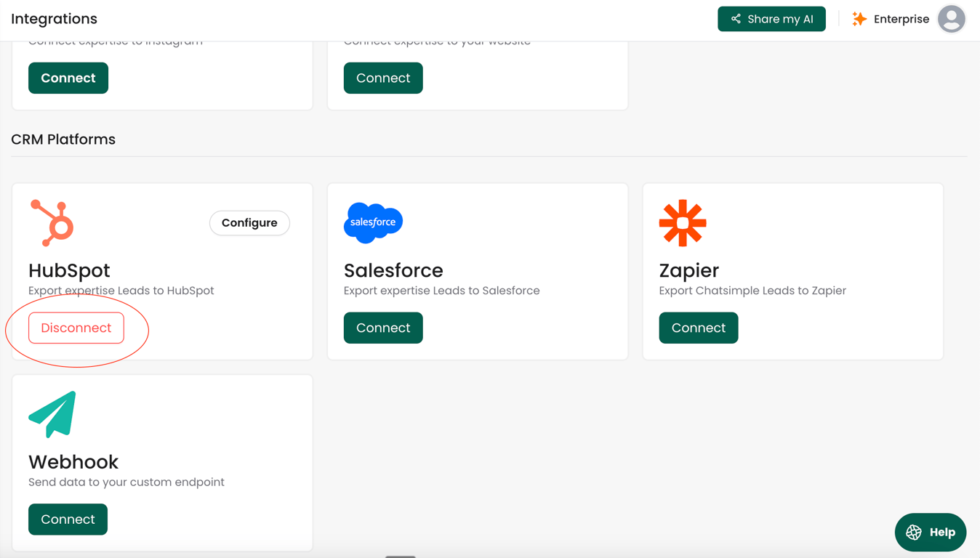
Task: Click "Export expertise Leads to Salesforce" text
Action: click(x=442, y=291)
